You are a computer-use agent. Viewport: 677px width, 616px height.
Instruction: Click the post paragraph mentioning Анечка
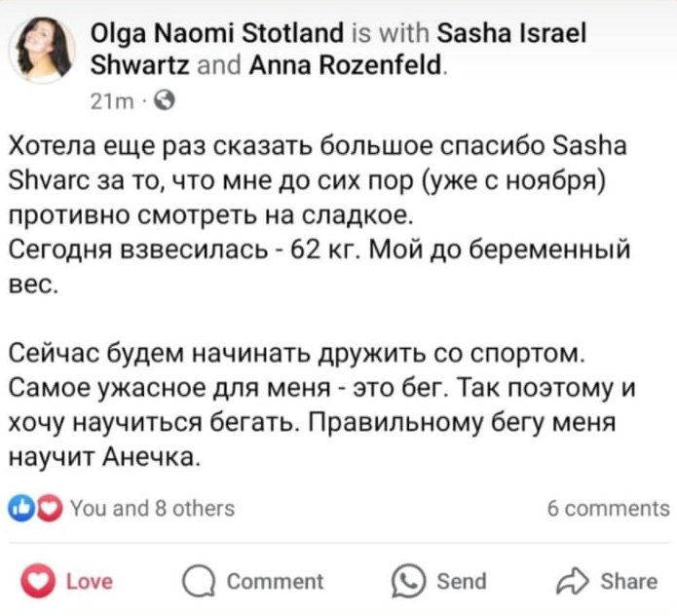pyautogui.click(x=321, y=403)
